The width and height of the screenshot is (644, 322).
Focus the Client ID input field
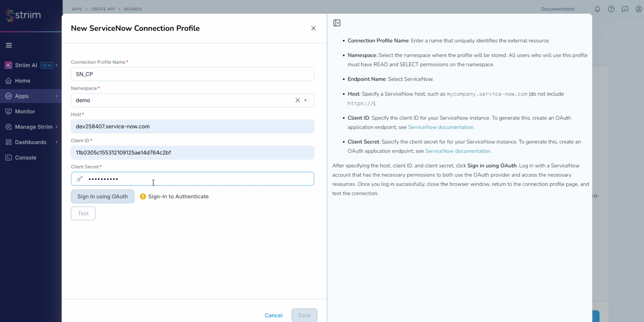pyautogui.click(x=192, y=152)
